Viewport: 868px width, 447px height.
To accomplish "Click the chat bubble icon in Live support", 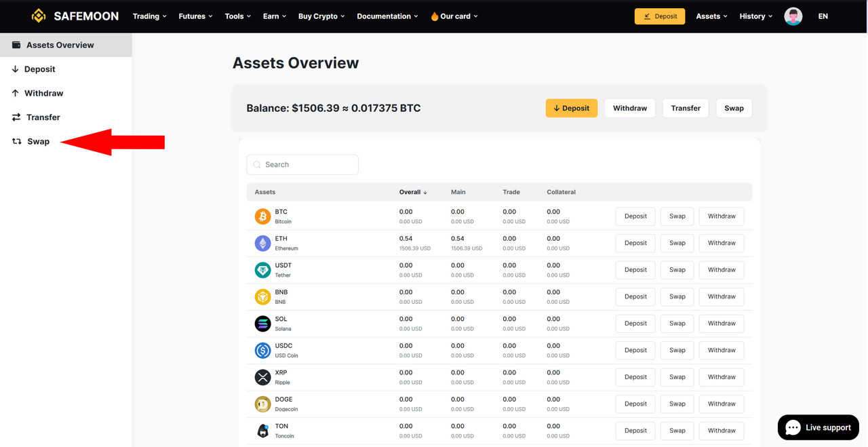I will pos(793,427).
